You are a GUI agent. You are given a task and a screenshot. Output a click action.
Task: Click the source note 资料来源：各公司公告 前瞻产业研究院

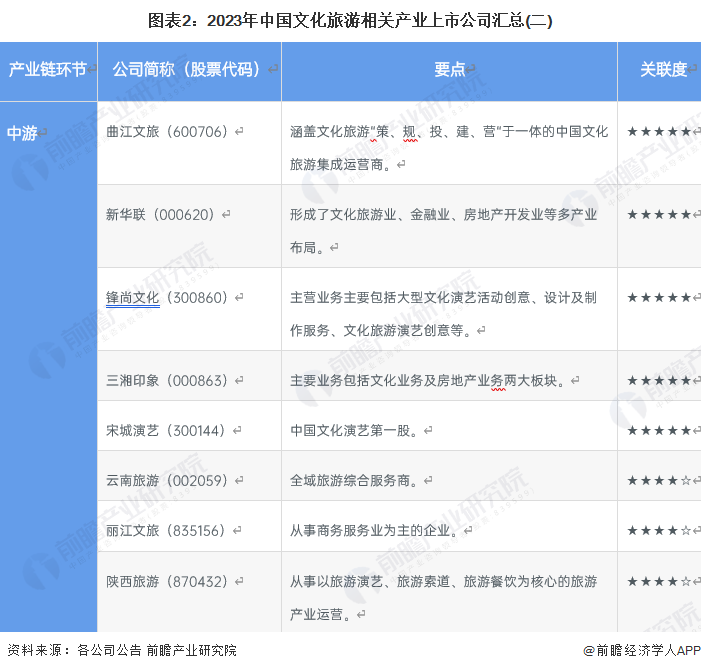tap(122, 650)
